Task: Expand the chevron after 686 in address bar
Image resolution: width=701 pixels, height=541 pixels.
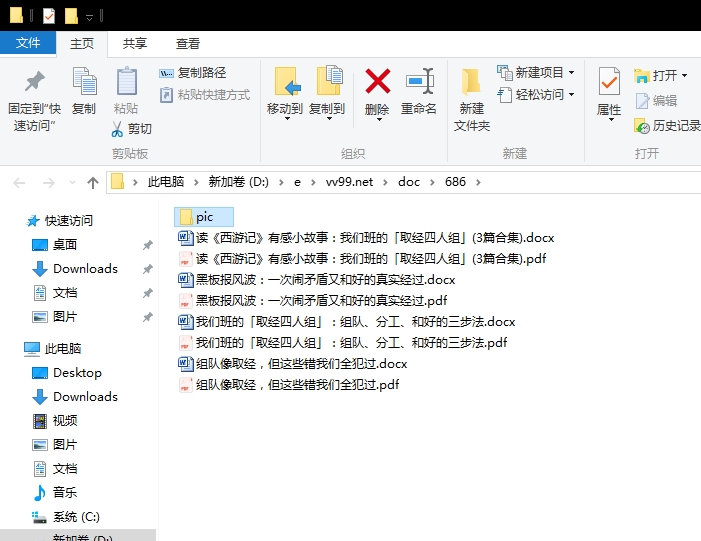Action: tap(478, 182)
